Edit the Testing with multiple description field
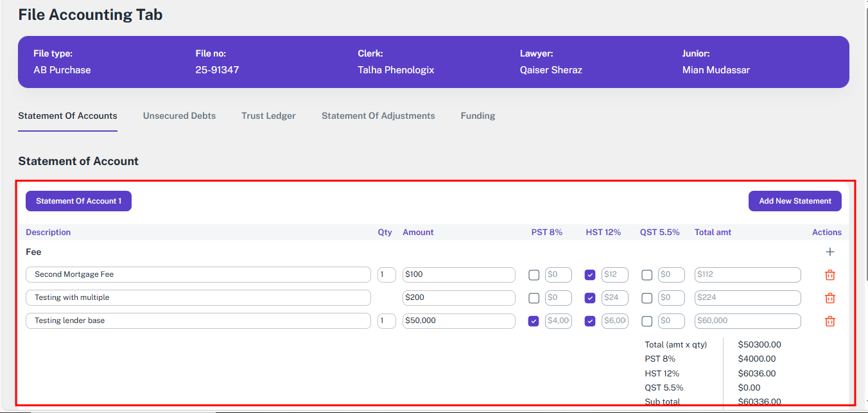 [198, 298]
